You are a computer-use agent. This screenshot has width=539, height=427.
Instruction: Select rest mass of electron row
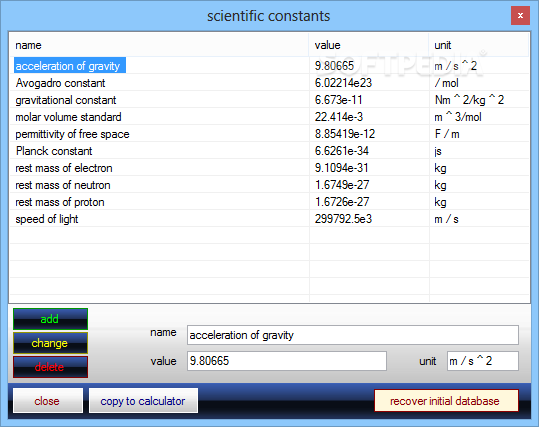270,168
